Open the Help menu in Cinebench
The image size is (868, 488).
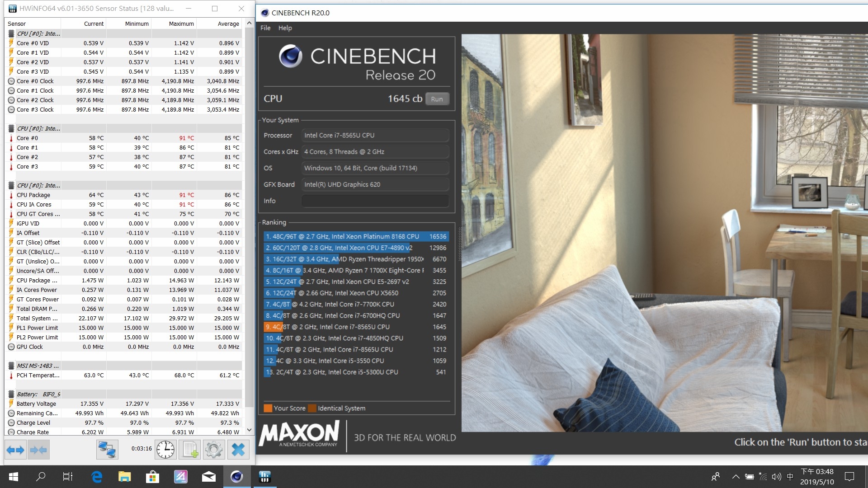[x=285, y=28]
